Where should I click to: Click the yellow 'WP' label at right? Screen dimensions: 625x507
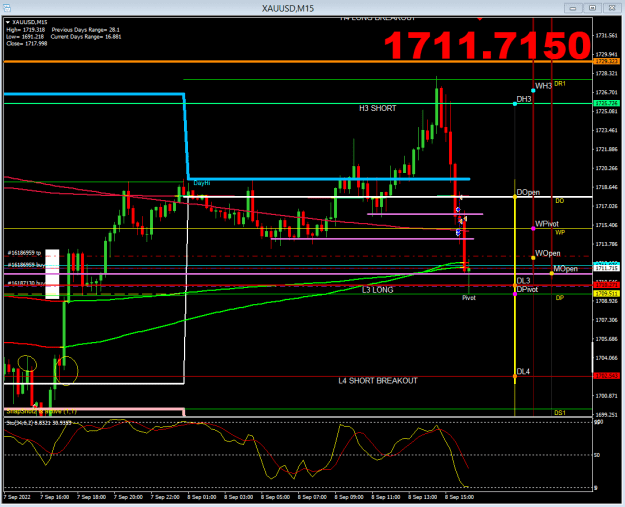pos(560,232)
